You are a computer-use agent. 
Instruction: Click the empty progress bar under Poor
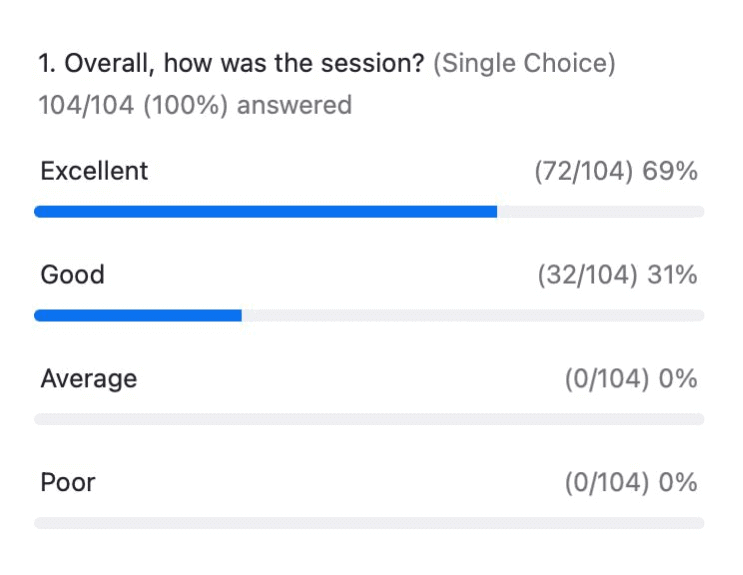pyautogui.click(x=369, y=523)
